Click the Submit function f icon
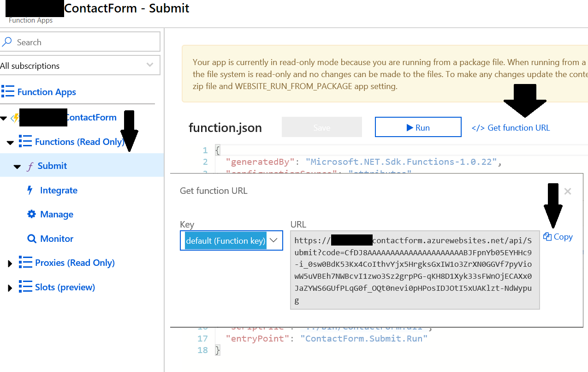This screenshot has height=372, width=588. (x=30, y=166)
